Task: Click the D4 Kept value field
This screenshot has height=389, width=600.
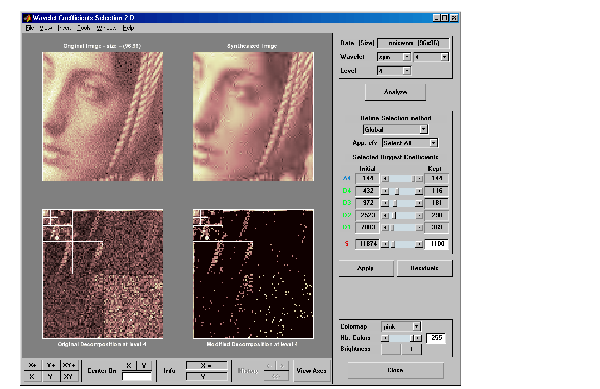Action: (437, 191)
